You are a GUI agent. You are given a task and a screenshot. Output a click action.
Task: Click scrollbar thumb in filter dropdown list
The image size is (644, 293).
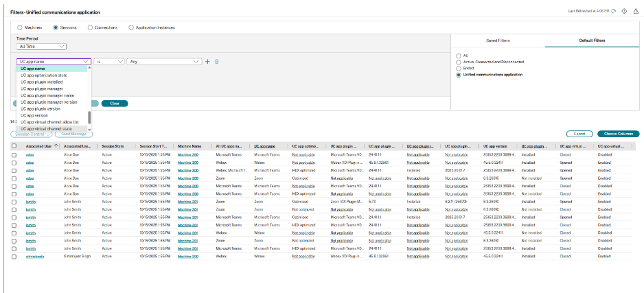[89, 118]
